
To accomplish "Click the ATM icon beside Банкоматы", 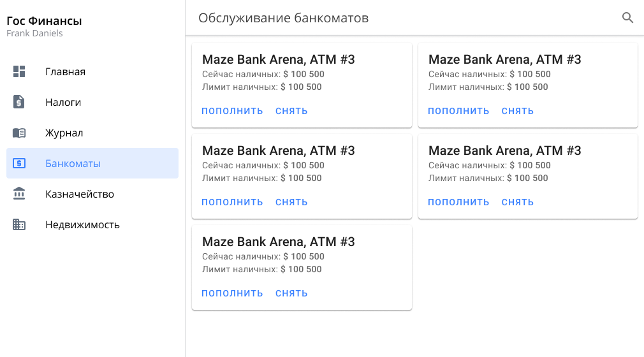I will click(x=19, y=163).
